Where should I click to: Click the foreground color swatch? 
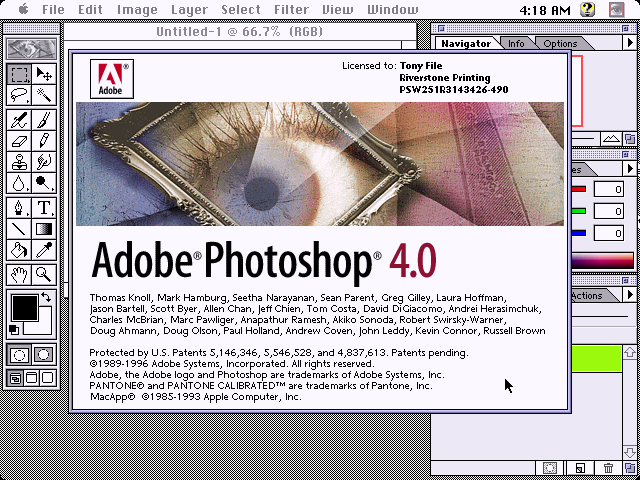[x=25, y=307]
